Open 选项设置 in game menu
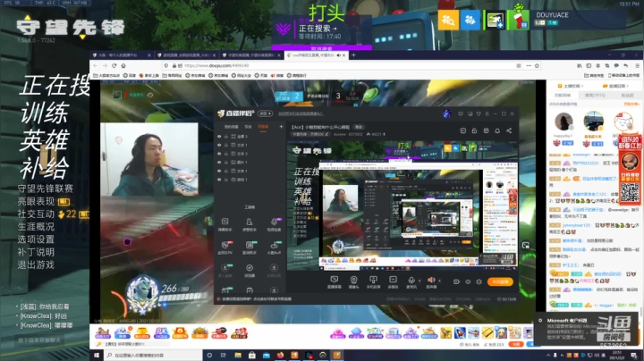644x361 pixels. click(x=36, y=239)
